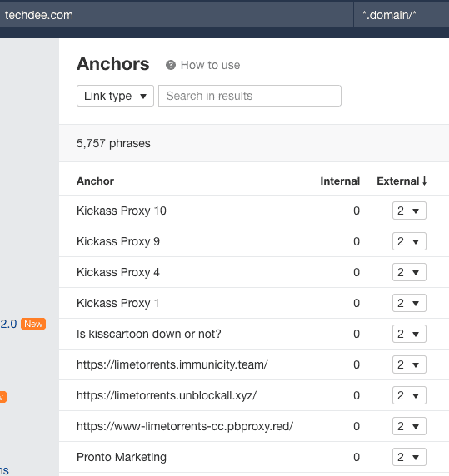Expand external count for kisscartoon anchor
Viewport: 449px width, 476px height.
tap(409, 334)
